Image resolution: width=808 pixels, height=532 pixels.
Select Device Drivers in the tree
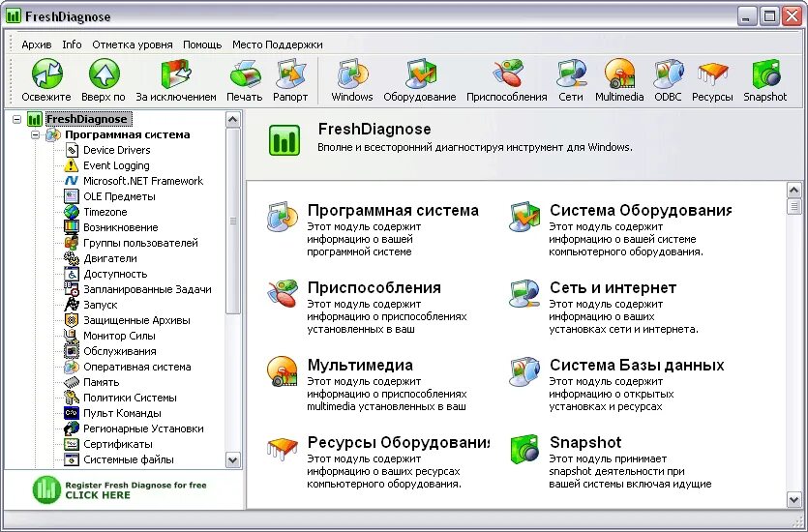pyautogui.click(x=117, y=150)
